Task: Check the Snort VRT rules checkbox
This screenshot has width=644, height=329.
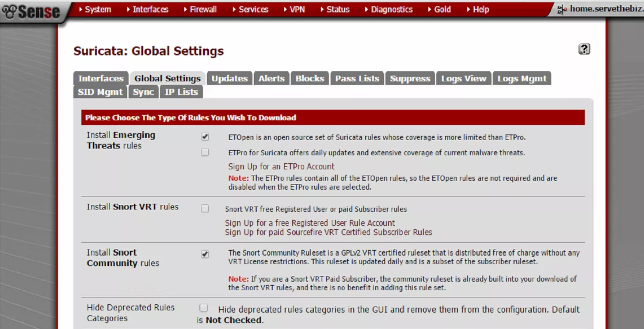Action: (205, 208)
